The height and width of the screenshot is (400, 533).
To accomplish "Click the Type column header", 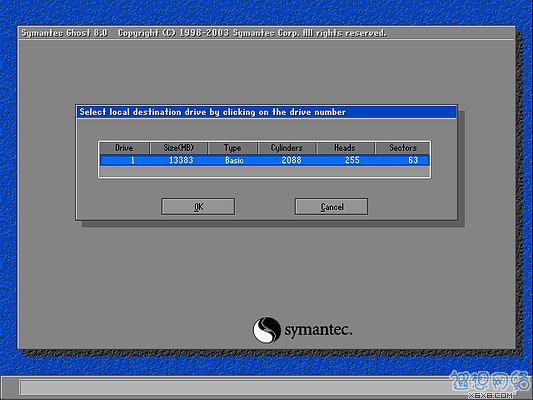I will [x=233, y=148].
